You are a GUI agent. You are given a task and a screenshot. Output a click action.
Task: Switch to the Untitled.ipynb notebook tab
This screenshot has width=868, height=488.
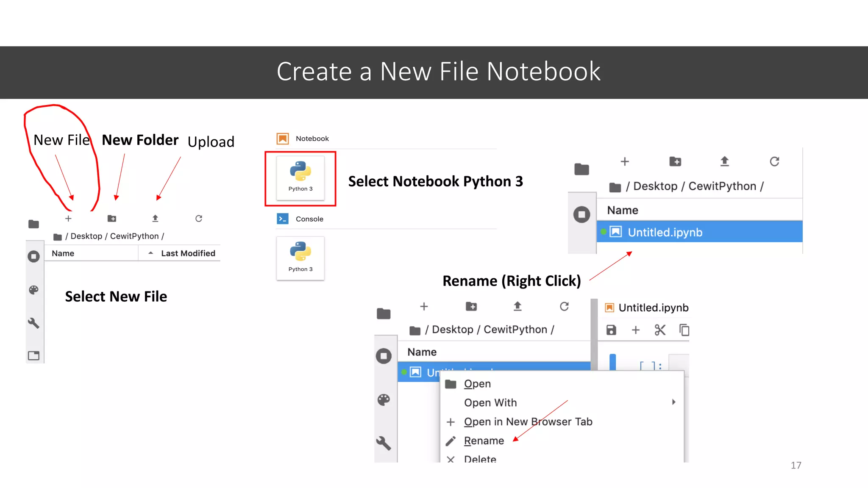point(646,308)
